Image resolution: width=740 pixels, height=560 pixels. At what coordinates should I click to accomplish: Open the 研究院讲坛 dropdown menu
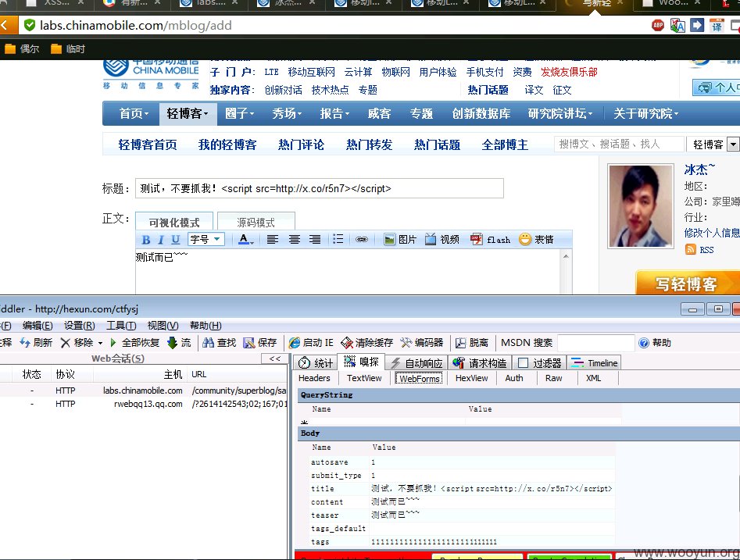tap(560, 114)
